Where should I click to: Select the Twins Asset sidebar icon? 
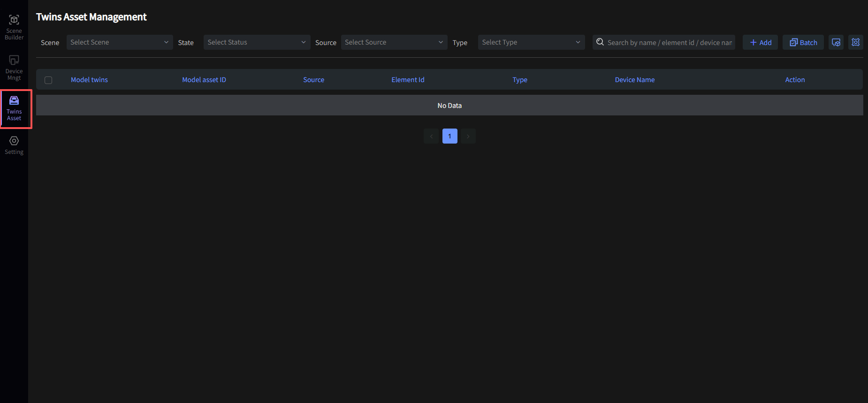[x=14, y=108]
